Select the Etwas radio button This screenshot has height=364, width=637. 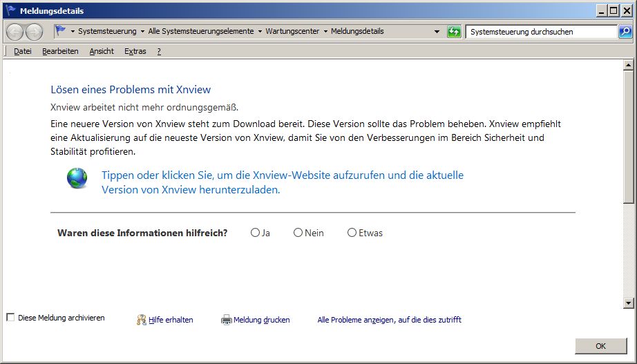click(x=352, y=232)
